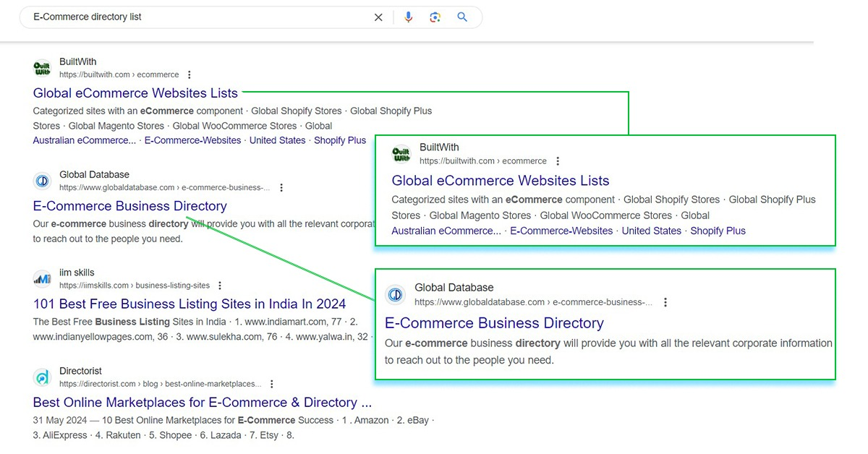This screenshot has width=868, height=454.
Task: Click the URL "https://directorist.com › blog › best-online-marketplaces..."
Action: [x=161, y=384]
